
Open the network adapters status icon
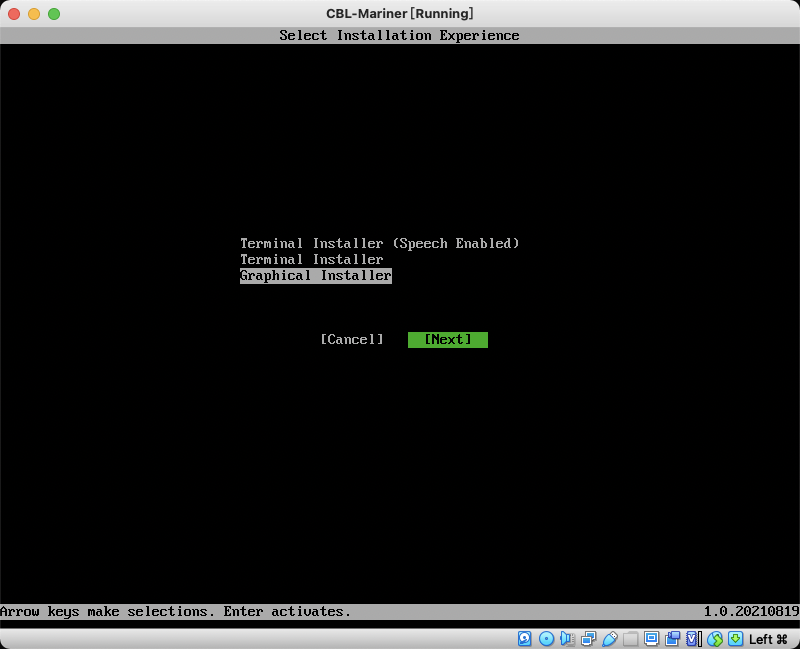pos(588,638)
